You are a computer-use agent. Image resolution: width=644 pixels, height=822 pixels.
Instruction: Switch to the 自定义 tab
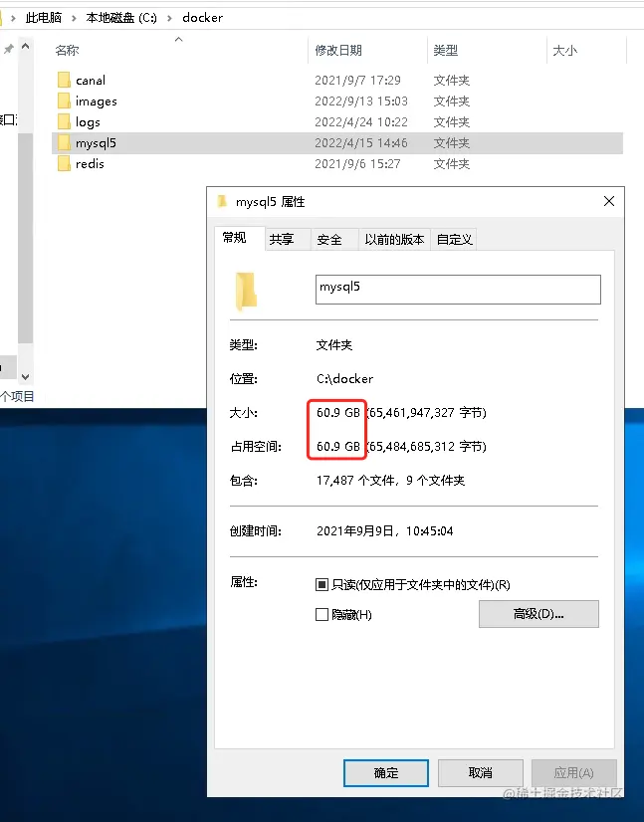tap(454, 240)
